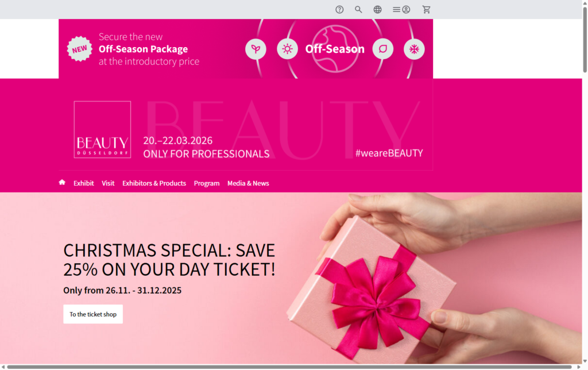
Task: Open the Off-Season Package banner text
Action: click(149, 49)
